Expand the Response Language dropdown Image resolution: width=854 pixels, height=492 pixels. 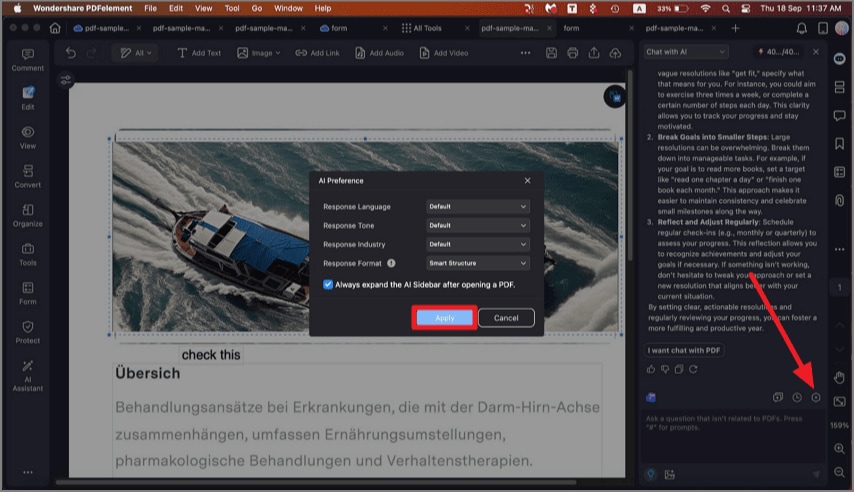click(x=478, y=206)
